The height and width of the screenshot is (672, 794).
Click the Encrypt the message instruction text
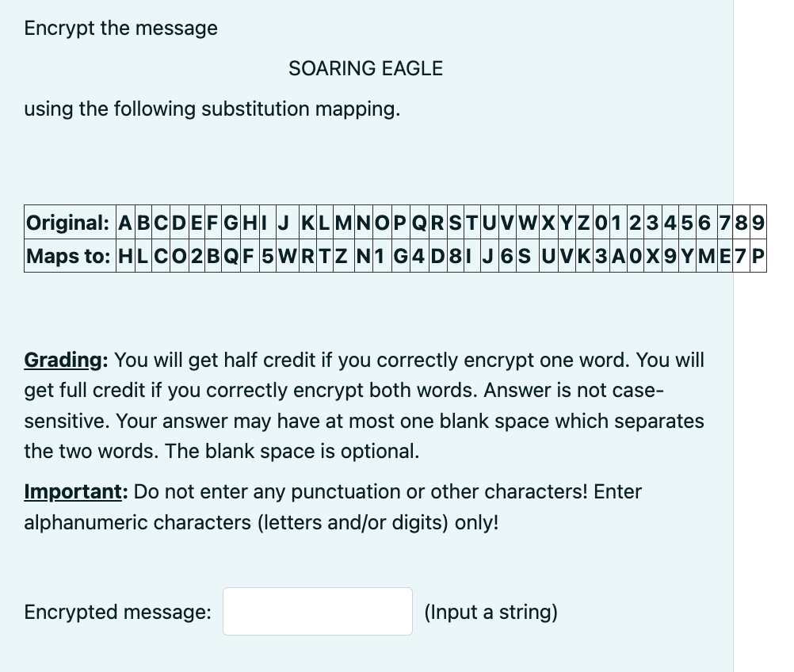tap(120, 28)
